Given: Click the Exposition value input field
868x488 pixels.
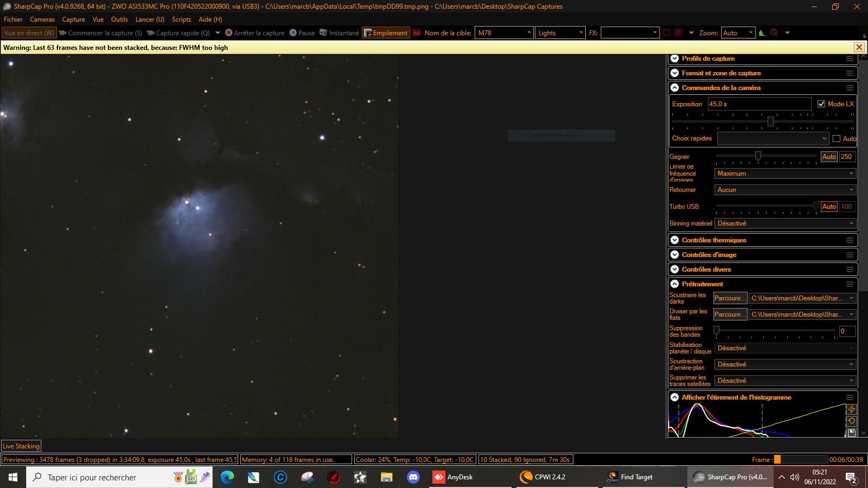Looking at the screenshot, I should coord(759,104).
